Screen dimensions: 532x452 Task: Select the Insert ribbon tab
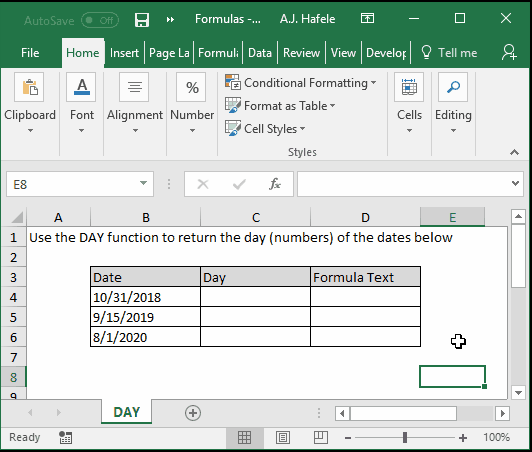pyautogui.click(x=124, y=53)
